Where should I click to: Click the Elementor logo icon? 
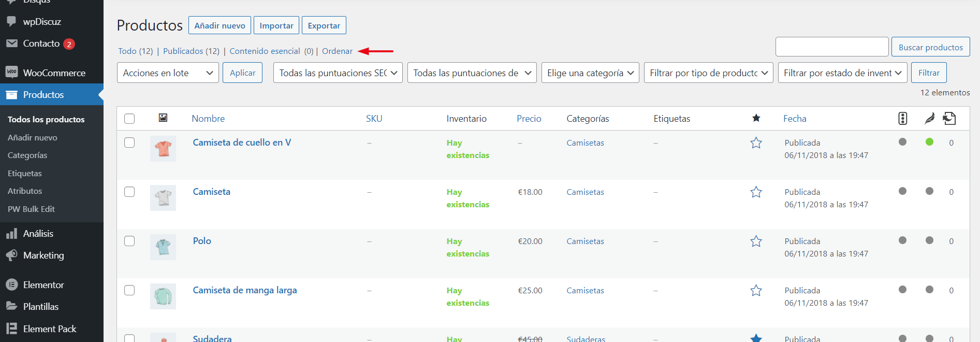[x=11, y=285]
